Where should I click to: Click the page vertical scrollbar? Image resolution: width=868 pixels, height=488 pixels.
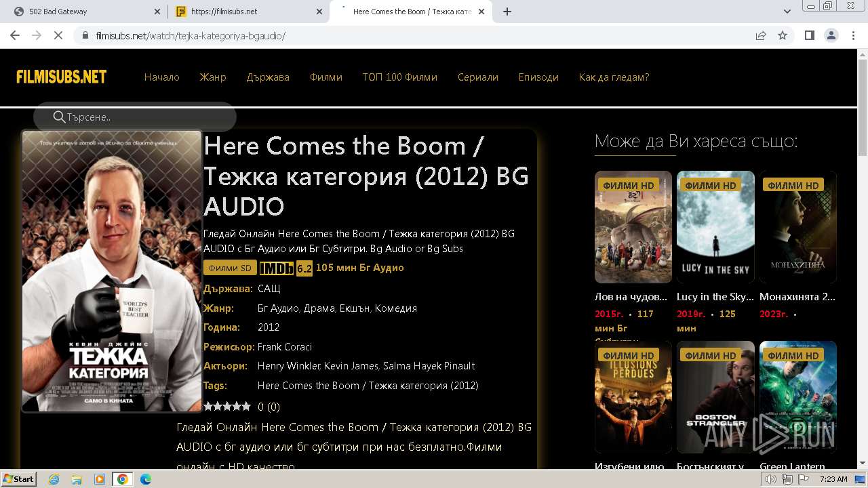(863, 108)
